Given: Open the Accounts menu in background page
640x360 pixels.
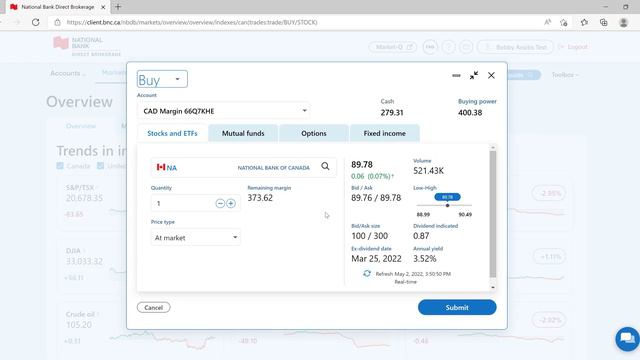Looking at the screenshot, I should coord(68,73).
